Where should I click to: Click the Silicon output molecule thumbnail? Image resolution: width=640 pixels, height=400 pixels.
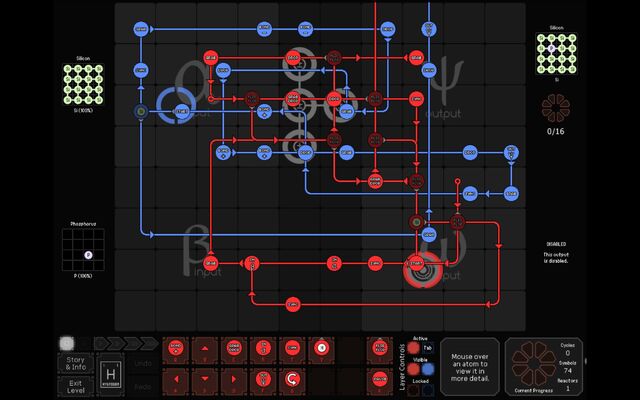tap(556, 54)
